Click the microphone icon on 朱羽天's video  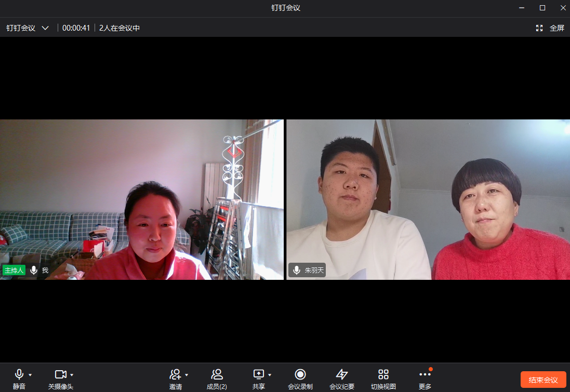pyautogui.click(x=296, y=269)
